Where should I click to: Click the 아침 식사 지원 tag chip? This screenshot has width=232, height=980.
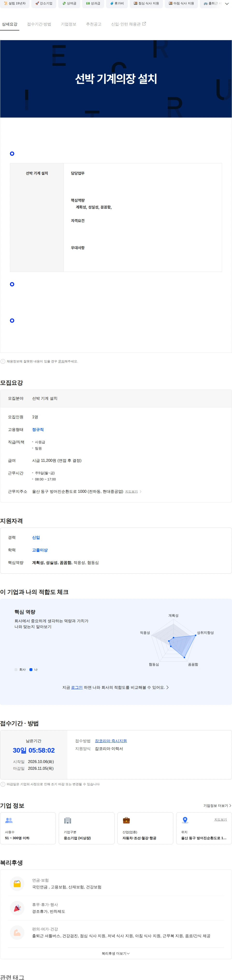pos(181,3)
